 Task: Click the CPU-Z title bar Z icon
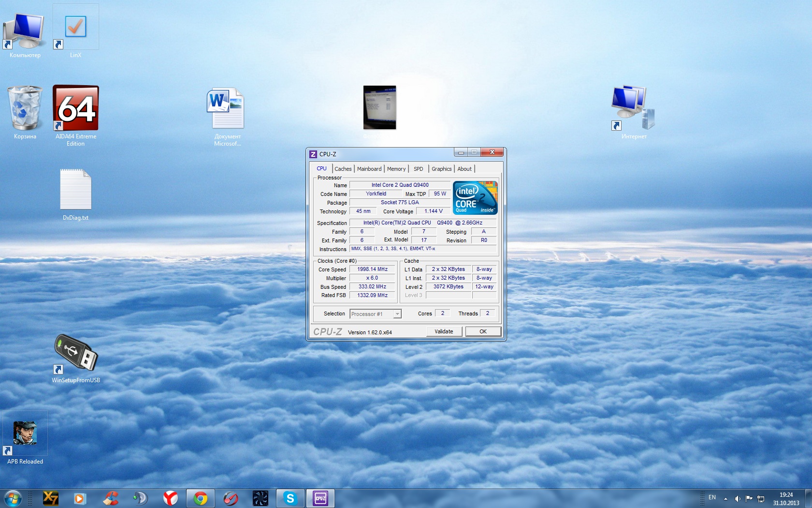(x=313, y=154)
